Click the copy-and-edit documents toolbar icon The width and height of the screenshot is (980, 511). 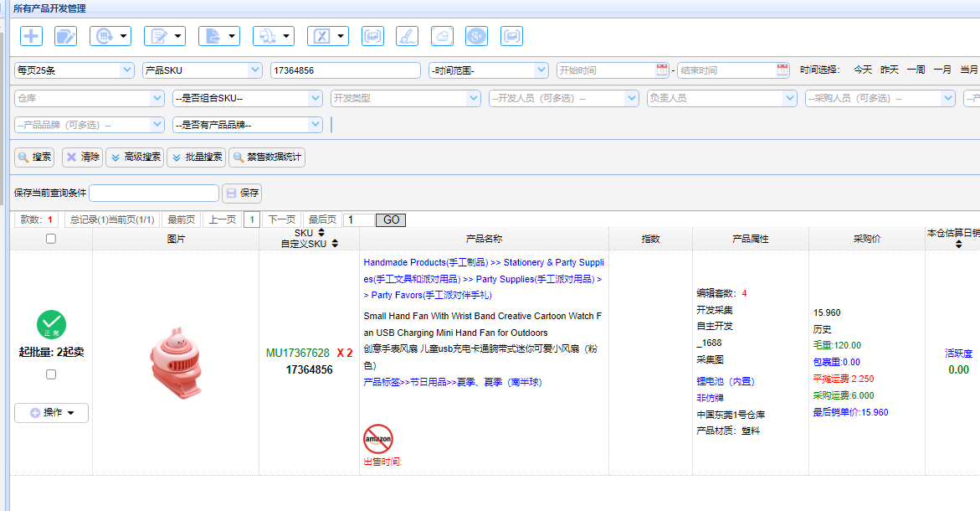[65, 36]
